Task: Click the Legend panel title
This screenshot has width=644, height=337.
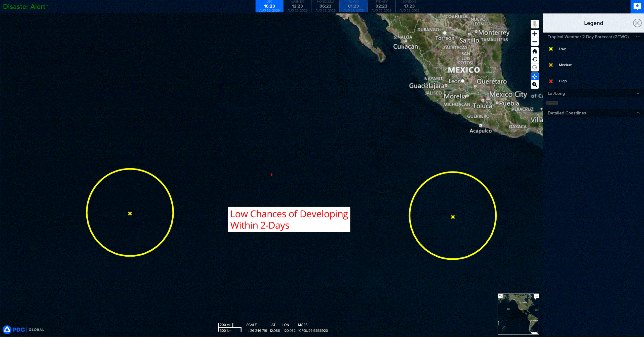Action: pyautogui.click(x=593, y=23)
